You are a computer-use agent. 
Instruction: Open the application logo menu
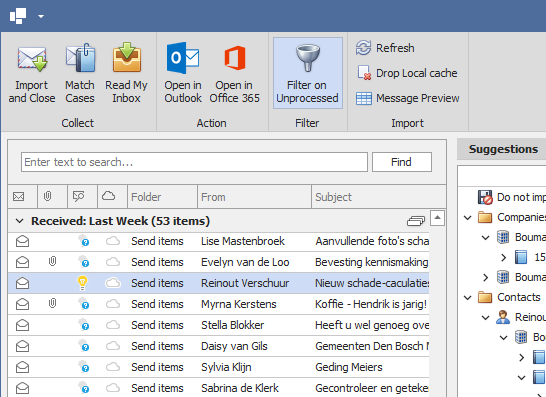(x=18, y=16)
